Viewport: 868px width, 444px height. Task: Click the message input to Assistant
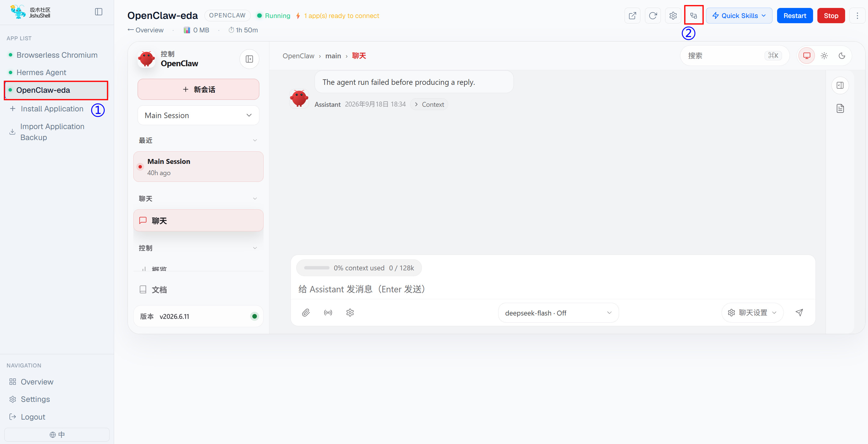[553, 289]
